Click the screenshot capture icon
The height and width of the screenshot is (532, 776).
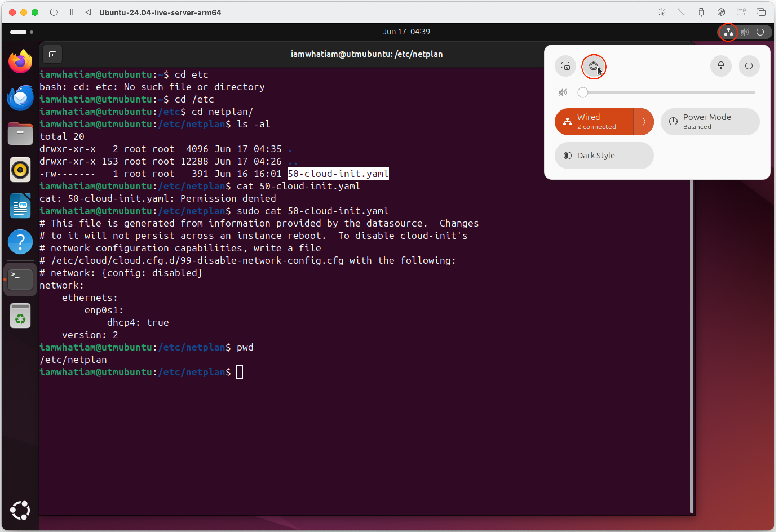coord(565,66)
